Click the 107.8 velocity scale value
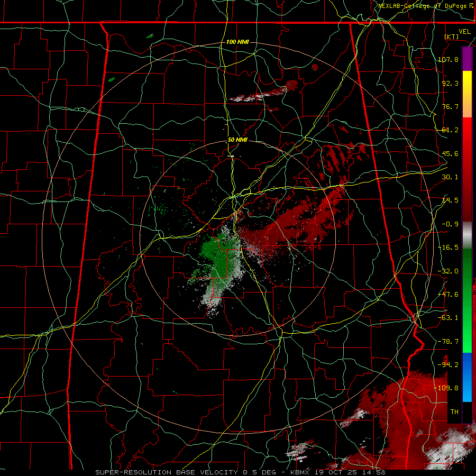 (x=448, y=59)
